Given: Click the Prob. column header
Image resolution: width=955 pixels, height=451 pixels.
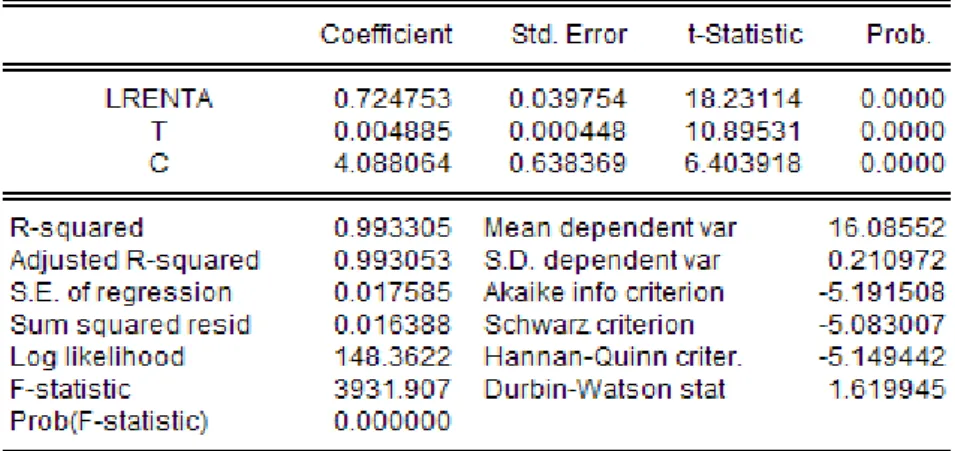Looking at the screenshot, I should (x=899, y=35).
